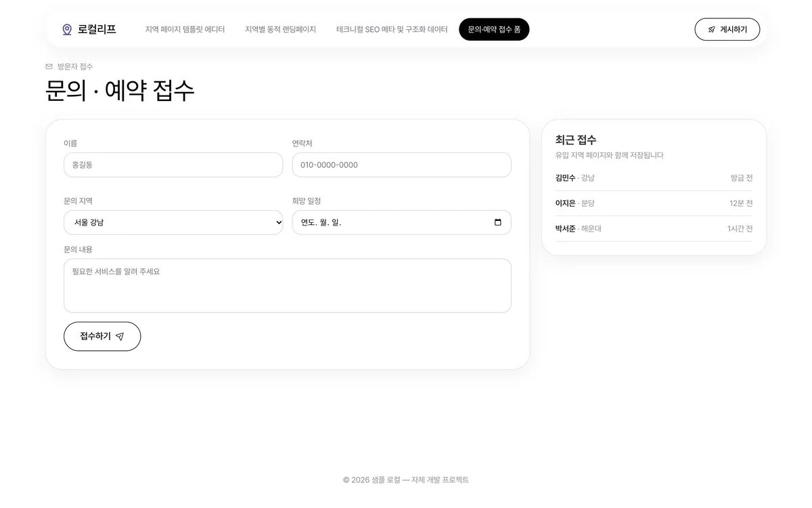Click into the 문의 내용 textarea
Image resolution: width=812 pixels, height=508 pixels.
[288, 285]
